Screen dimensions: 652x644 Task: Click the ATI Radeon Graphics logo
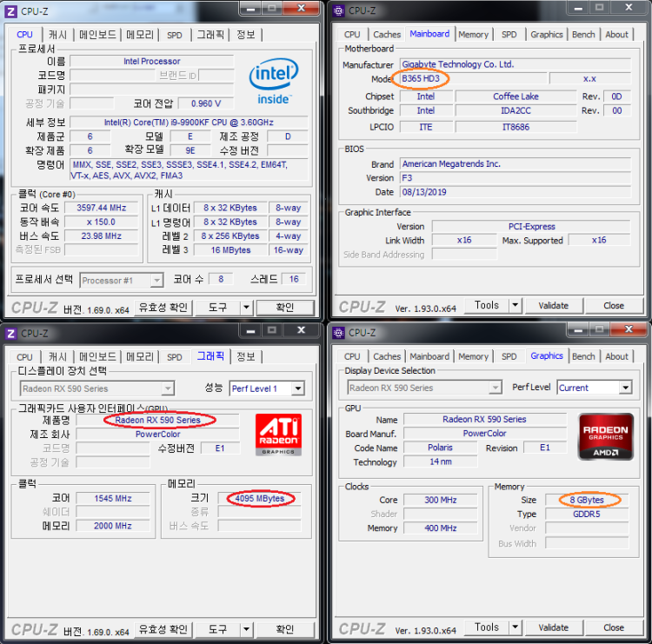click(278, 435)
